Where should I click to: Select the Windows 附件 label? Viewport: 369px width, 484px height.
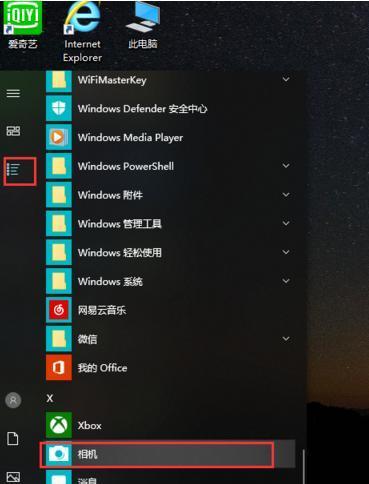point(110,195)
